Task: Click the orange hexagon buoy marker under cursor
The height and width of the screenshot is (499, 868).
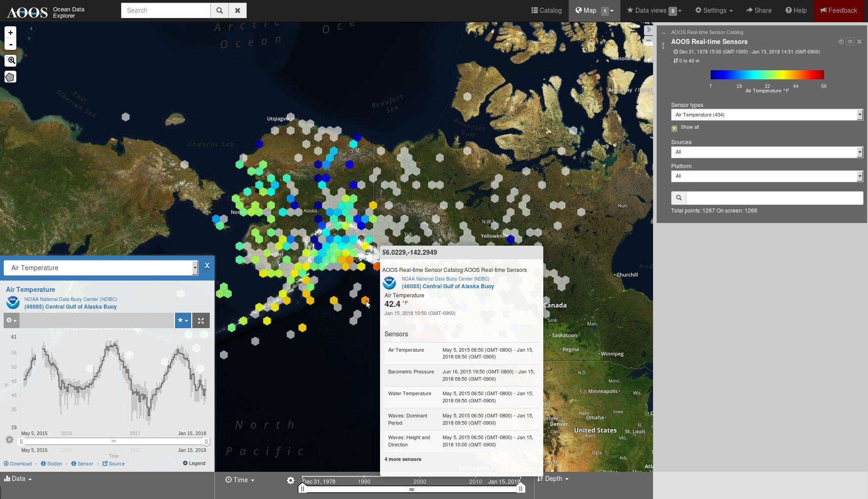Action: (x=365, y=300)
